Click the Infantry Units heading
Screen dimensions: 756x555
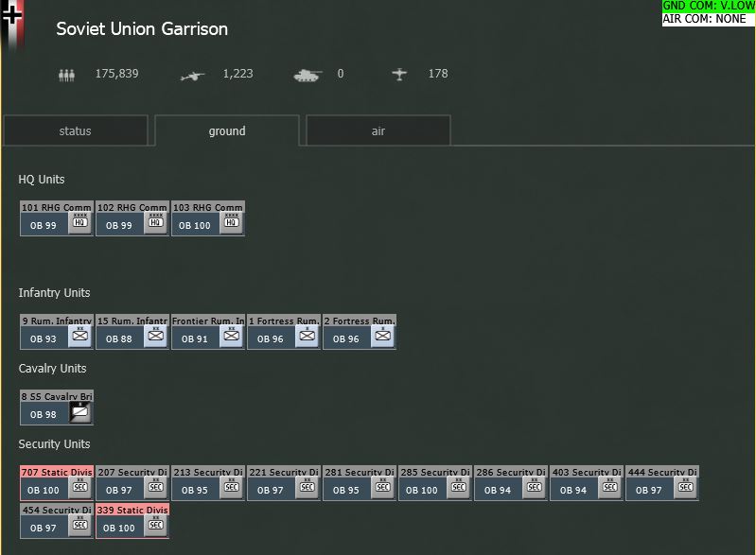54,293
